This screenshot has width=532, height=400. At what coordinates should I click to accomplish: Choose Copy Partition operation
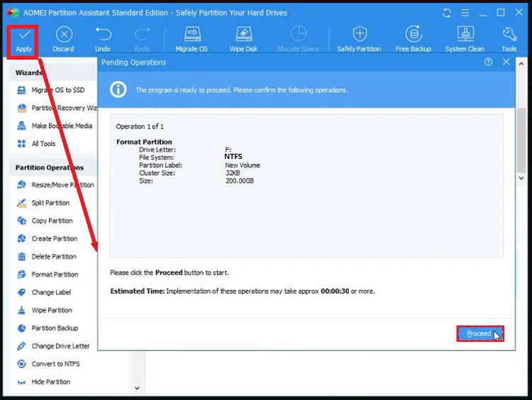[52, 221]
